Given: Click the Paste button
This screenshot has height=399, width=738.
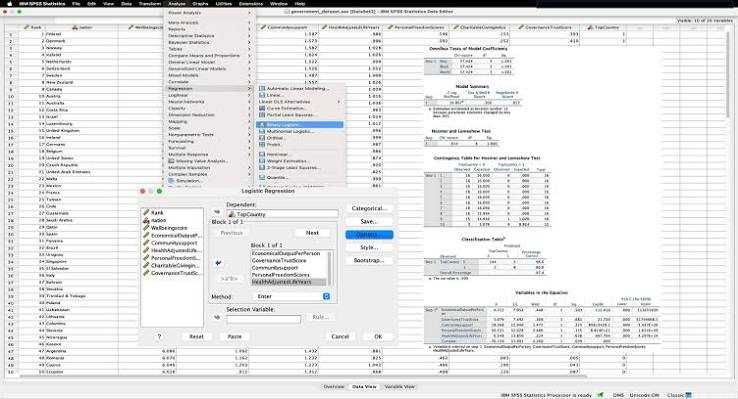Looking at the screenshot, I should tap(234, 336).
